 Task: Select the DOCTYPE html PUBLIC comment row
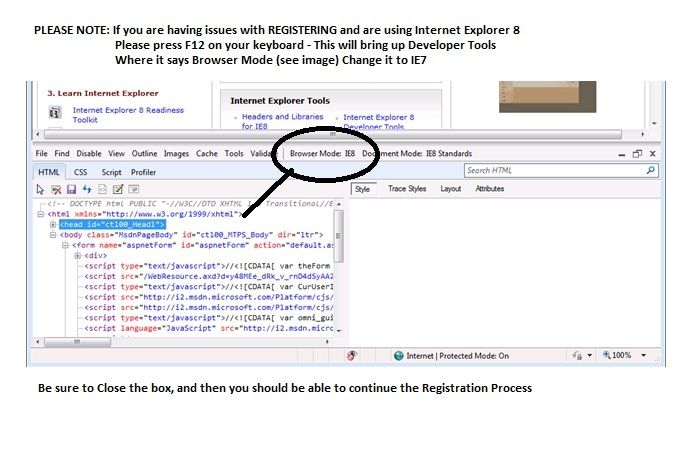[x=190, y=204]
